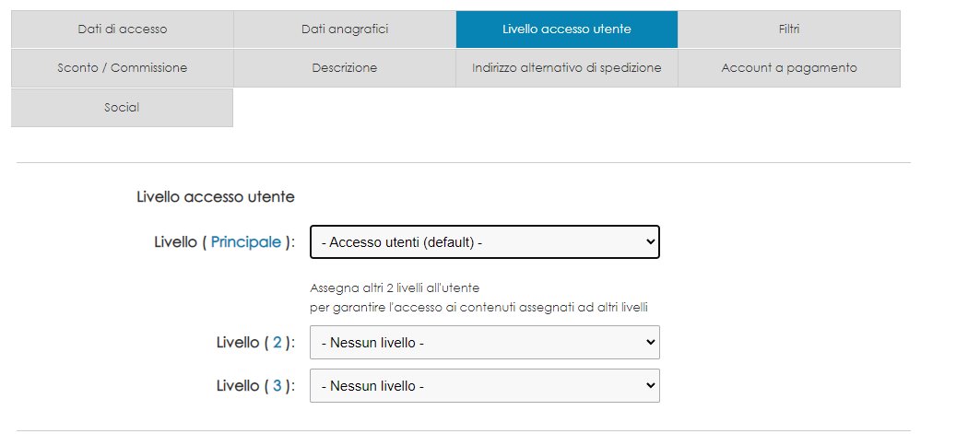Click the Livello accesso utente section heading
This screenshot has height=434, width=980.
[216, 197]
